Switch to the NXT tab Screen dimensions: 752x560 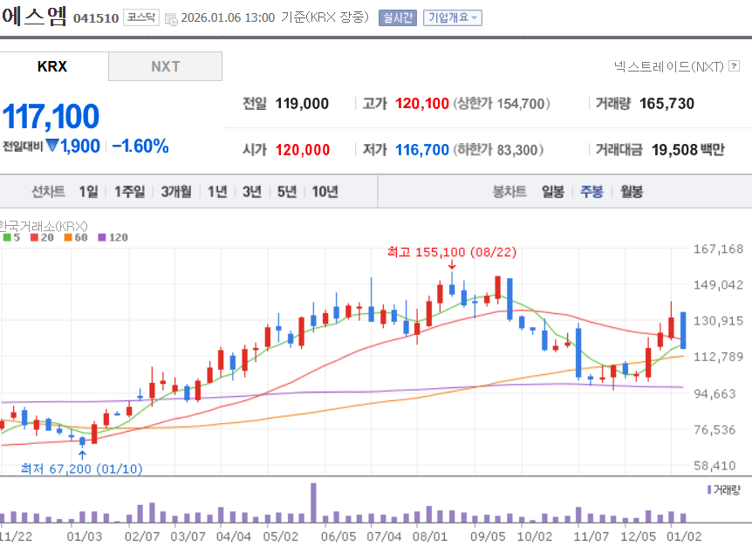[166, 66]
